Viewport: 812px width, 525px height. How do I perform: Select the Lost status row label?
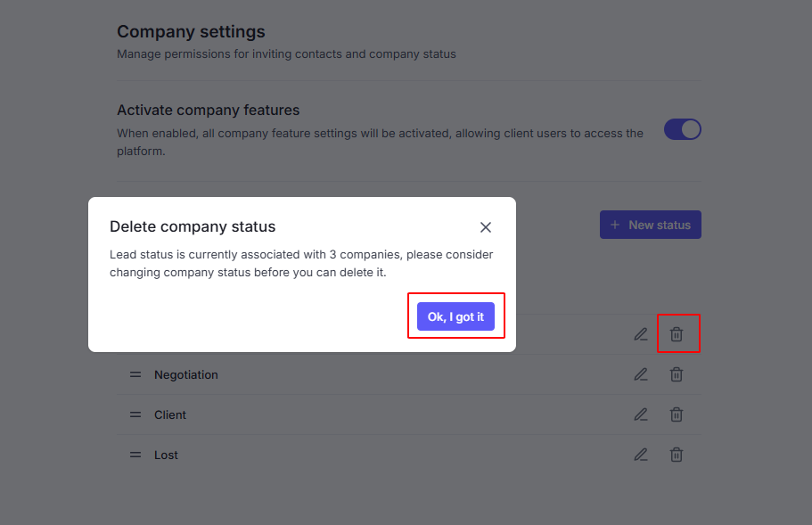point(166,455)
